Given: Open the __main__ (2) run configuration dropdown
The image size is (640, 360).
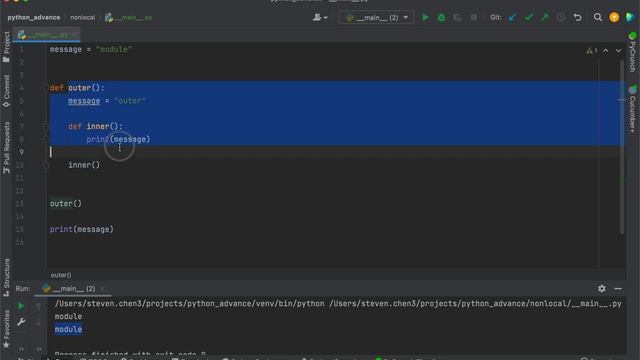Looking at the screenshot, I should click(x=376, y=18).
